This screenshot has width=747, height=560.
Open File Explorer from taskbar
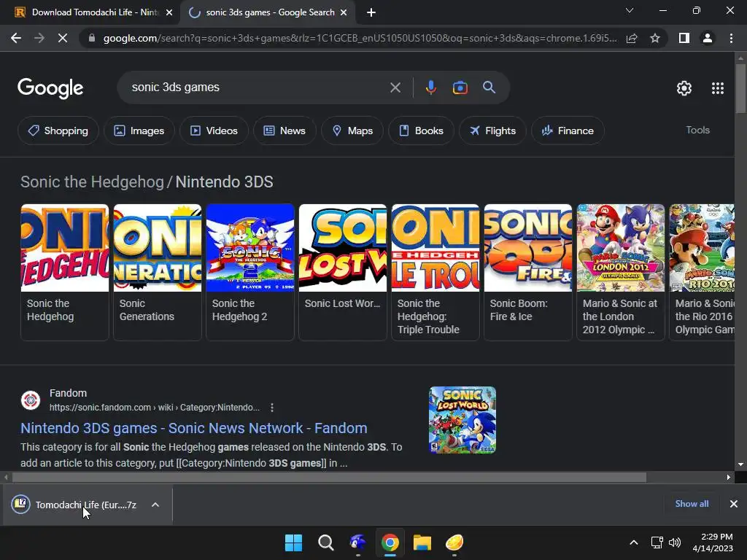click(x=422, y=542)
